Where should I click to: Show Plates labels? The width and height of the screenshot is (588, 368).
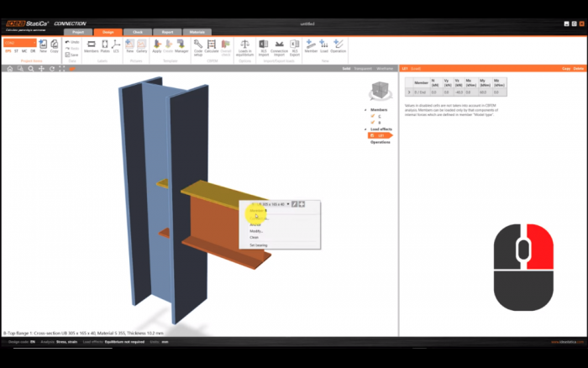click(x=105, y=46)
